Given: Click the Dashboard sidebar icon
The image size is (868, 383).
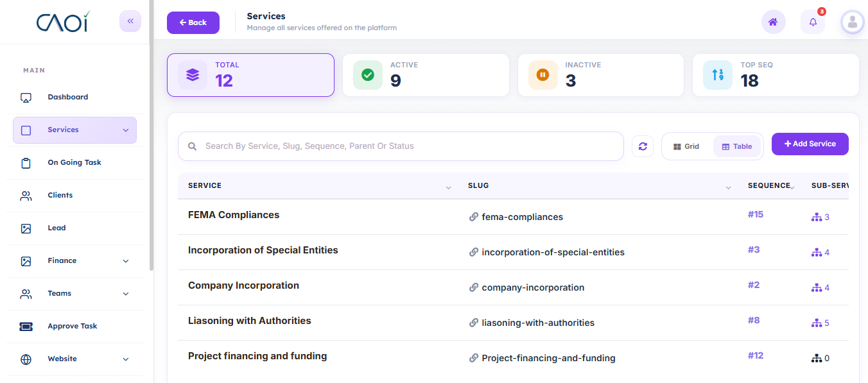Looking at the screenshot, I should 26,98.
